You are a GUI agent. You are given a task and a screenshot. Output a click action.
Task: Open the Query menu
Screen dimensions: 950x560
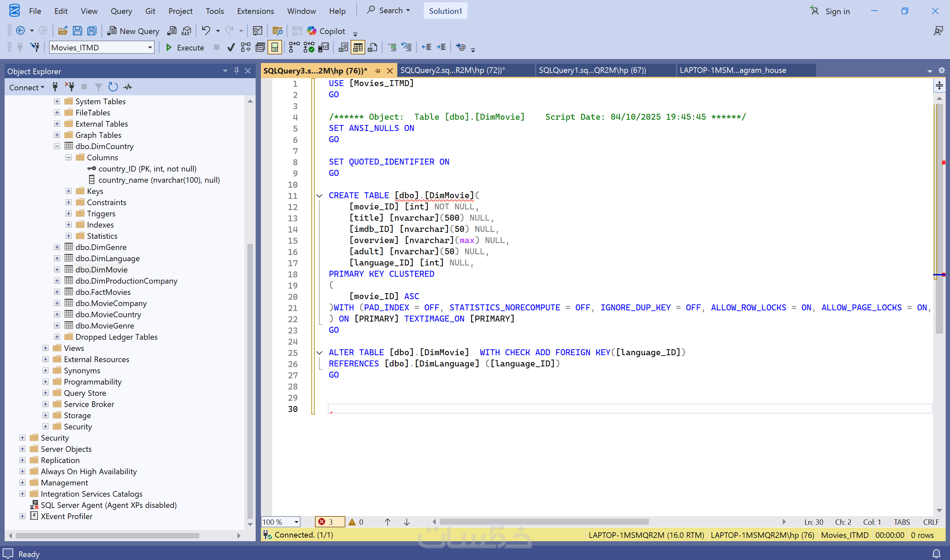(x=121, y=11)
